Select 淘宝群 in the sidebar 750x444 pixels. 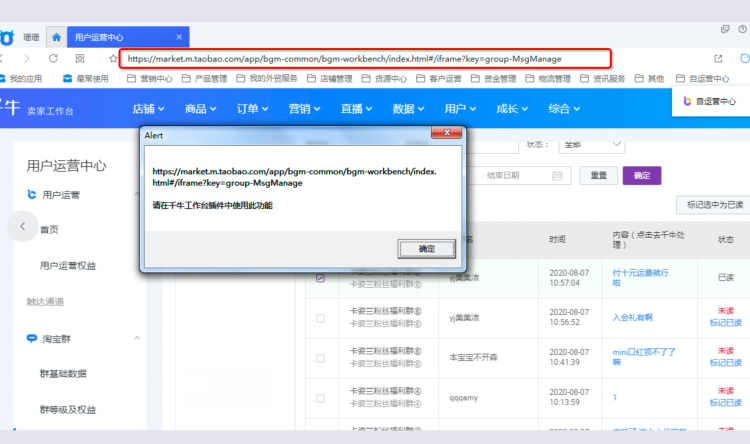tap(56, 339)
